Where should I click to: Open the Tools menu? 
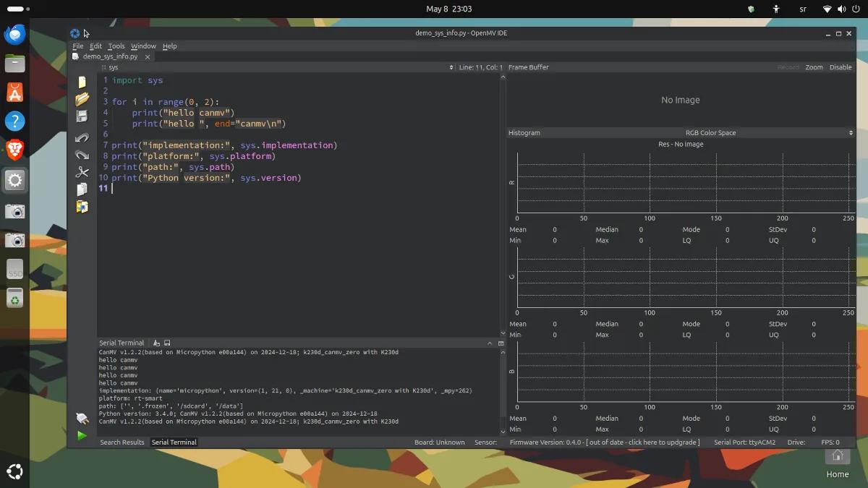click(x=116, y=46)
